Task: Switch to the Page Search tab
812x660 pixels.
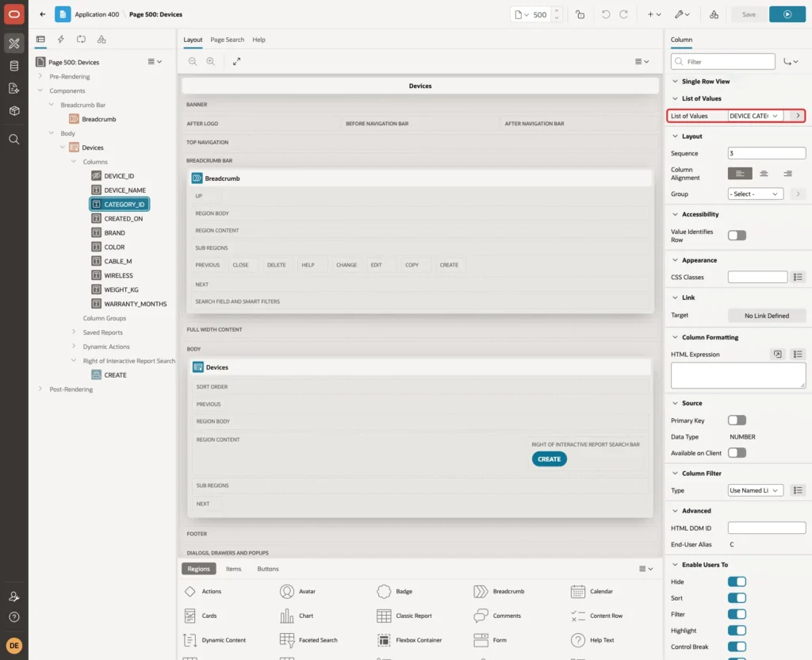Action: pos(227,40)
